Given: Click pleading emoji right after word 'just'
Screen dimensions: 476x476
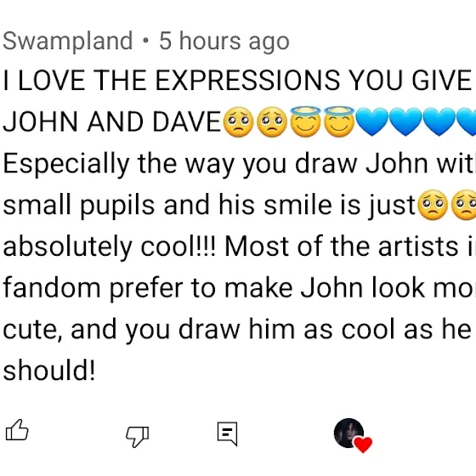Looking at the screenshot, I should point(433,205).
